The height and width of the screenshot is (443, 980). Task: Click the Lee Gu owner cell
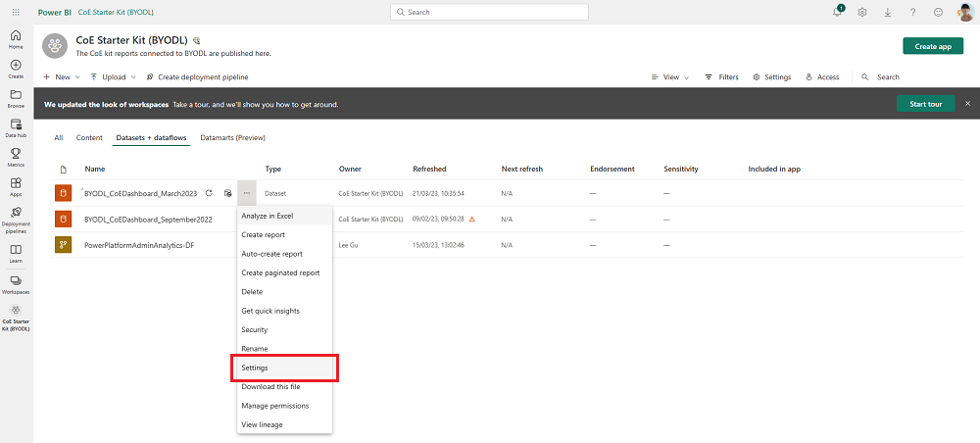tap(348, 246)
